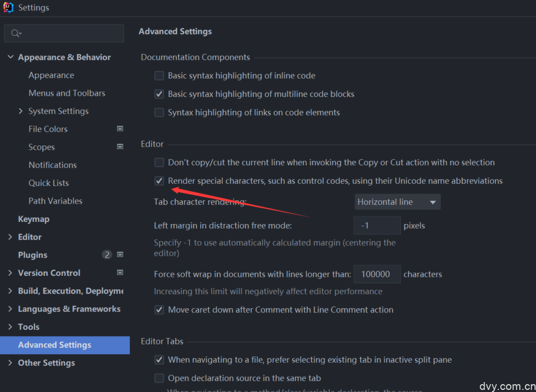Enable basic syntax highlighting of inline code
The image size is (536, 392).
pos(159,76)
